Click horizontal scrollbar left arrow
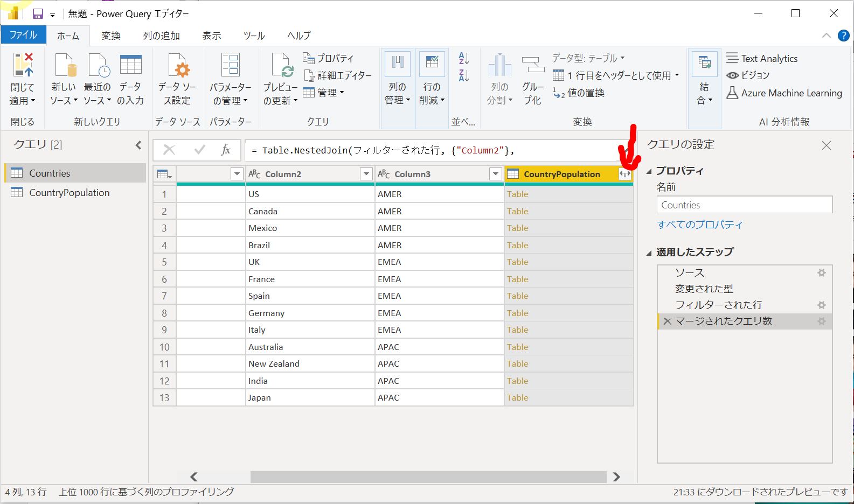This screenshot has width=854, height=504. click(x=194, y=477)
